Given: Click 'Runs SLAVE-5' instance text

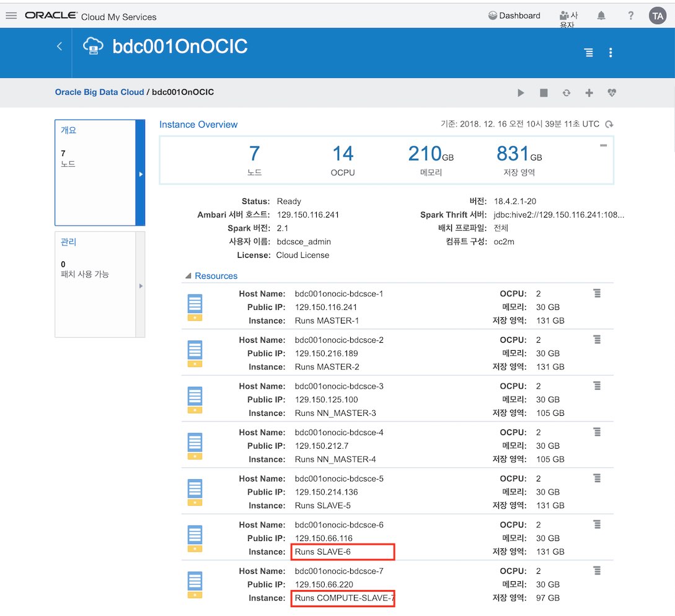Looking at the screenshot, I should (322, 505).
